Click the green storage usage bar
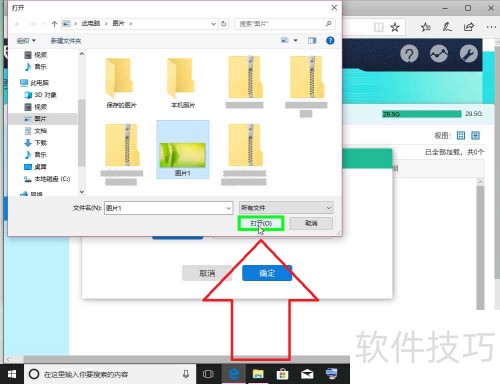This screenshot has width=500, height=384. [422, 114]
